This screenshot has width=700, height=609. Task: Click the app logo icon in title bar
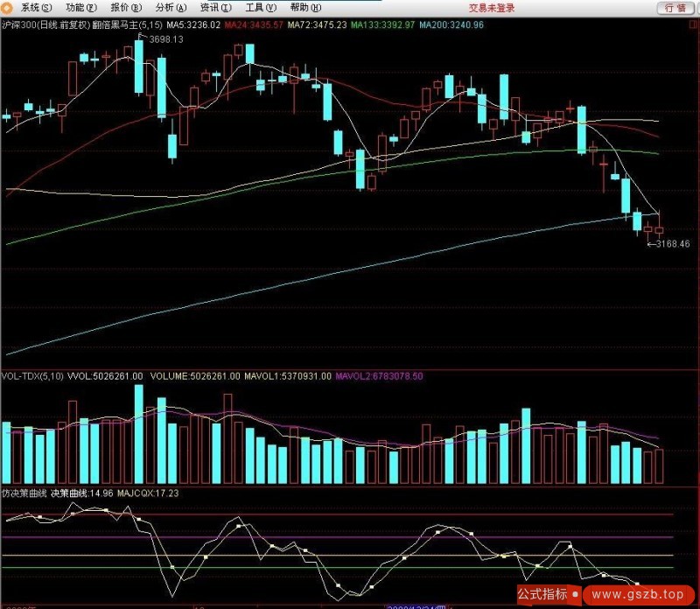(x=10, y=8)
